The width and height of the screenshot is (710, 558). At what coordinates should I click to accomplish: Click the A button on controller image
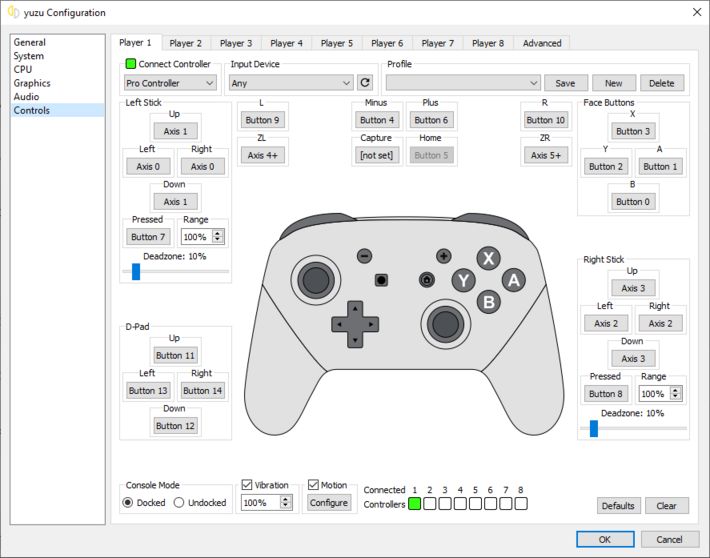click(x=513, y=280)
